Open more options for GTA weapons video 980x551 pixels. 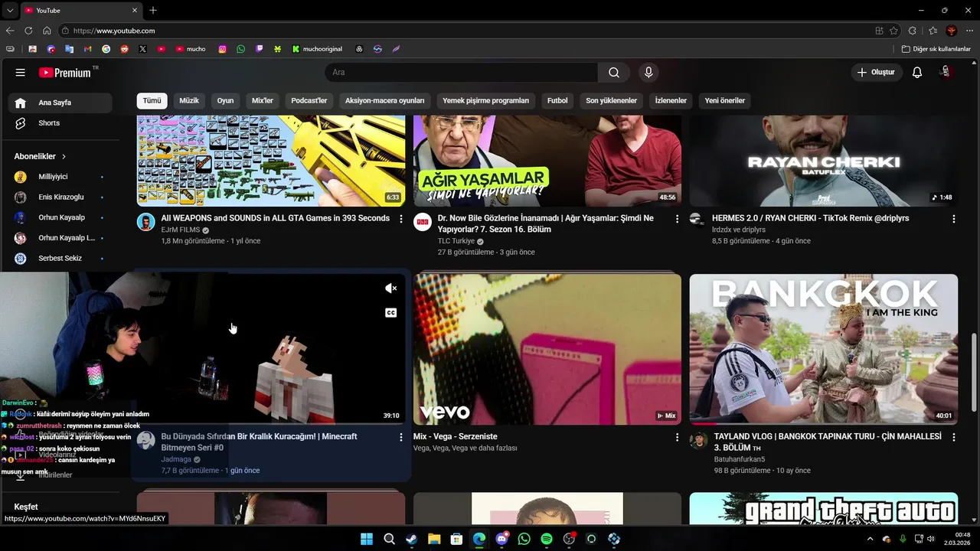[x=401, y=219]
